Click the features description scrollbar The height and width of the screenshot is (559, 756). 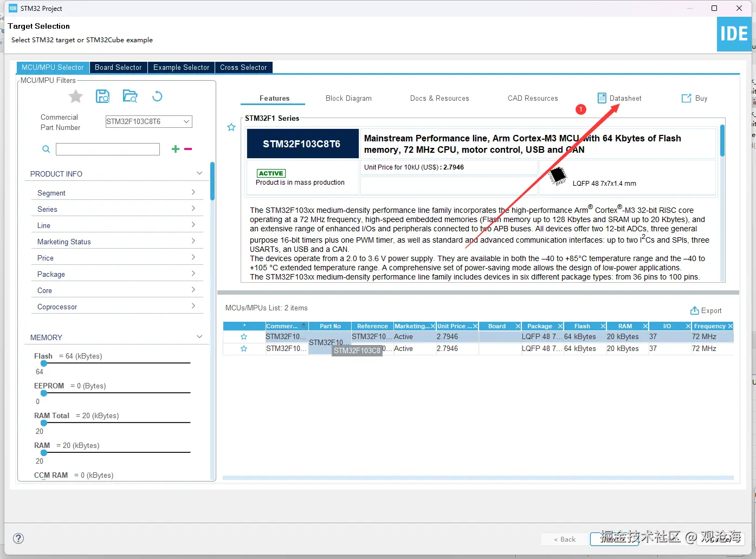722,141
